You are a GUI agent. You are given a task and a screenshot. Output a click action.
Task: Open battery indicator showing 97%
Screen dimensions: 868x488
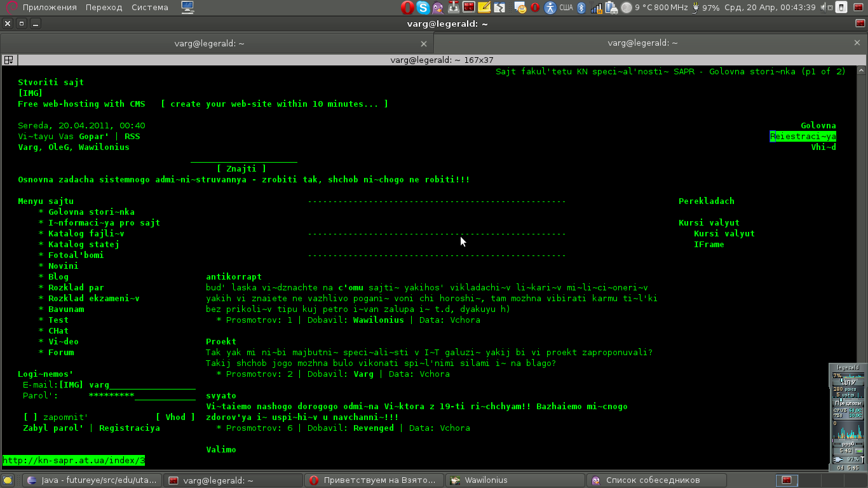pyautogui.click(x=705, y=8)
